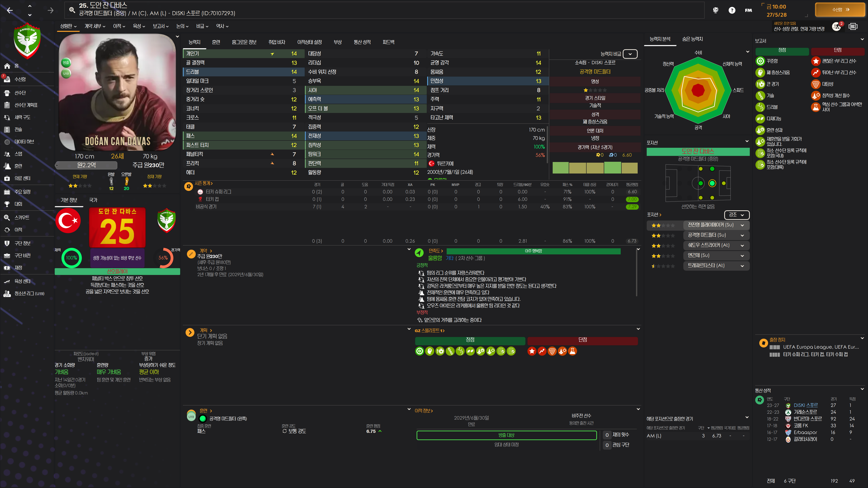Switch to the 숨은 능력치 tab

coord(692,39)
